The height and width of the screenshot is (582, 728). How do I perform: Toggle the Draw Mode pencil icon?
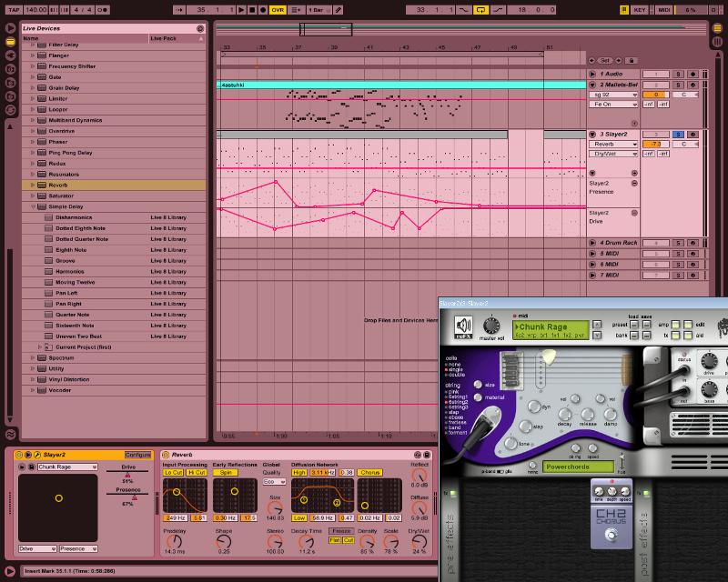(339, 10)
